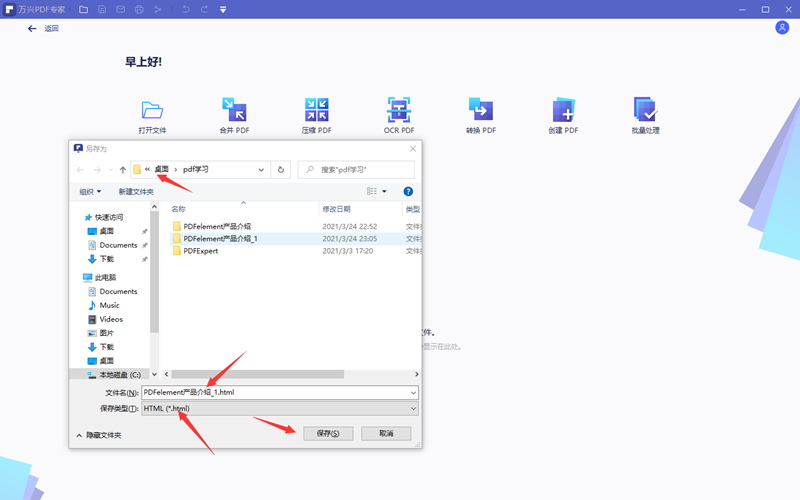Click the refresh button beside address bar
This screenshot has width=800, height=500.
281,170
